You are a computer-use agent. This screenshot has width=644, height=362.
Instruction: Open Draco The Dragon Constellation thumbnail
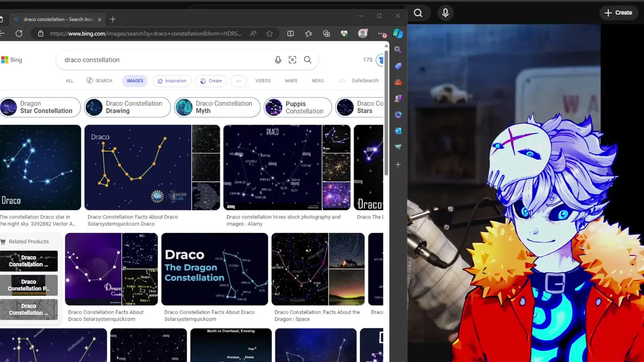click(214, 269)
